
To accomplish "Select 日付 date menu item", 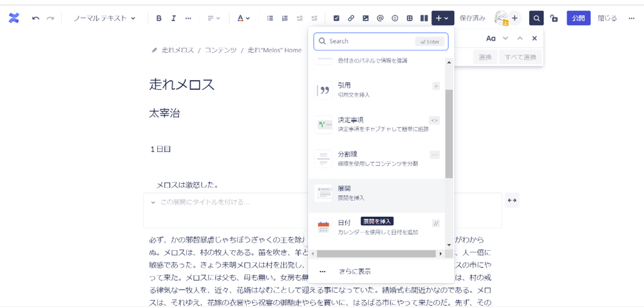I will (x=377, y=227).
